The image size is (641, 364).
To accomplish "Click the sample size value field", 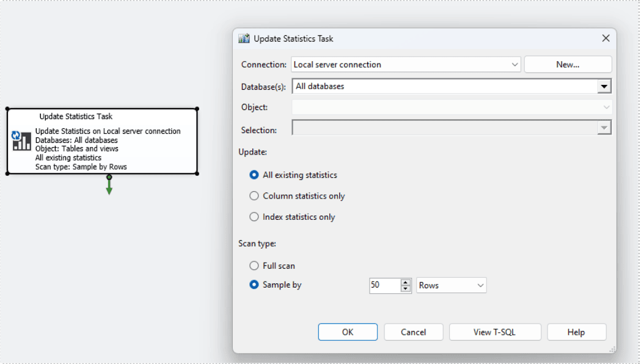I will [x=385, y=285].
